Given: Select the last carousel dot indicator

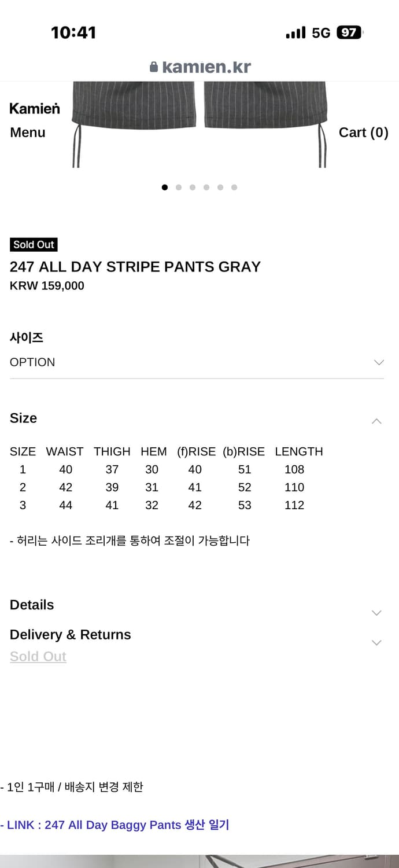Looking at the screenshot, I should (x=234, y=187).
